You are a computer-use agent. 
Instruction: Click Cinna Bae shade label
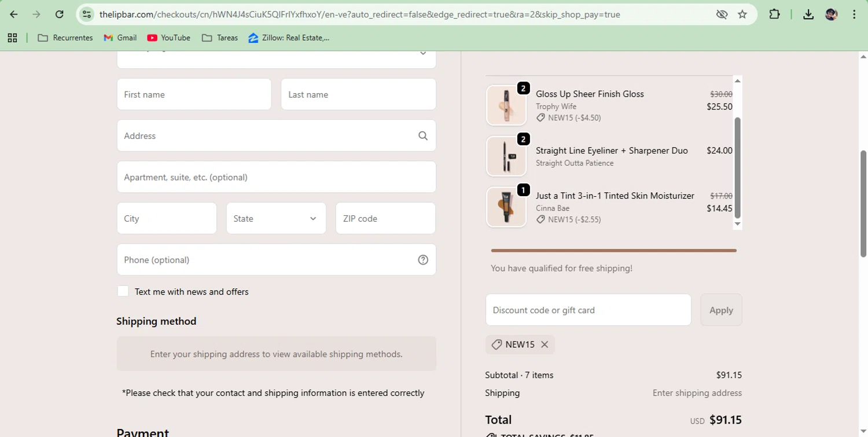(x=552, y=208)
